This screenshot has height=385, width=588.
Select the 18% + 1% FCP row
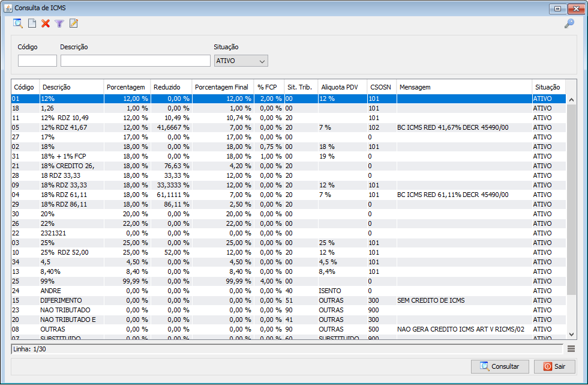tap(289, 157)
